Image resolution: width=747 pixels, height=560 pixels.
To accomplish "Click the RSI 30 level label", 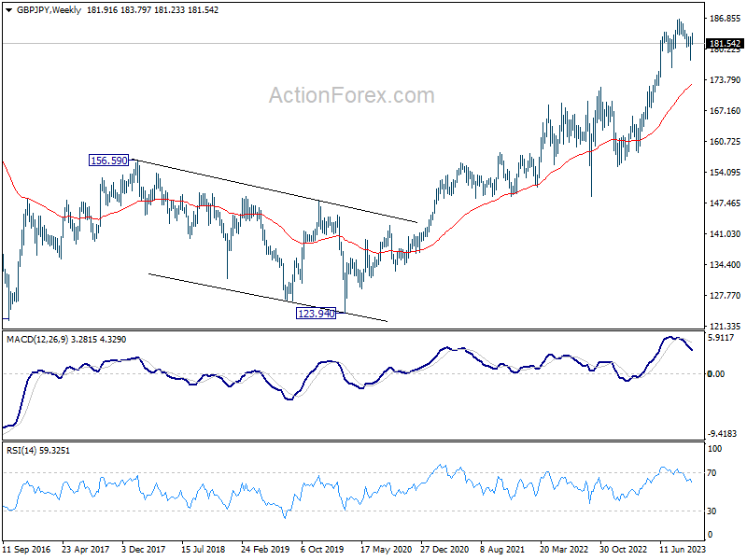I will (712, 511).
